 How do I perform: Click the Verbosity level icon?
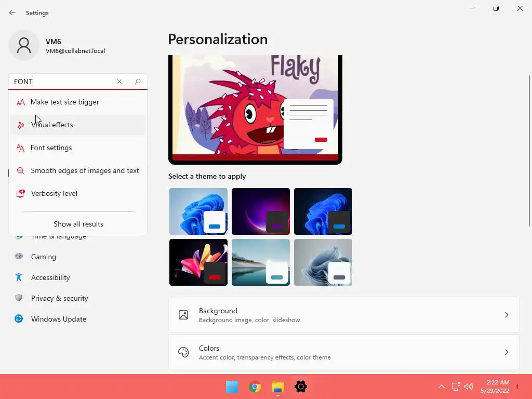(x=21, y=193)
